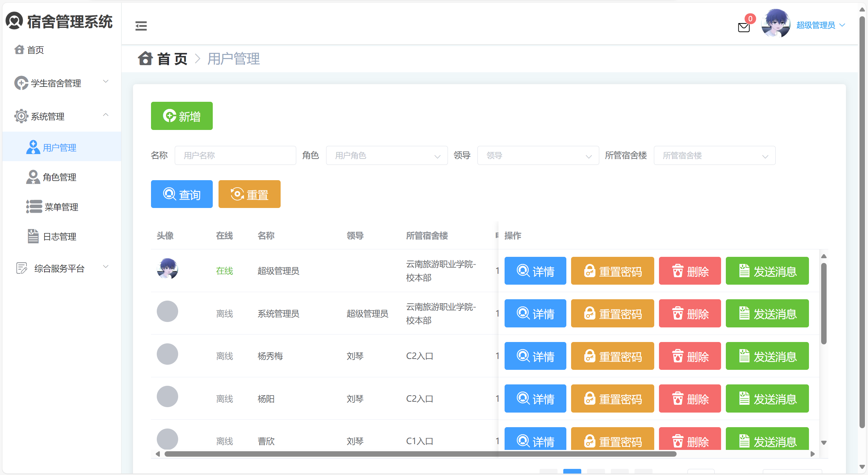Click the admin avatar in header

[775, 24]
